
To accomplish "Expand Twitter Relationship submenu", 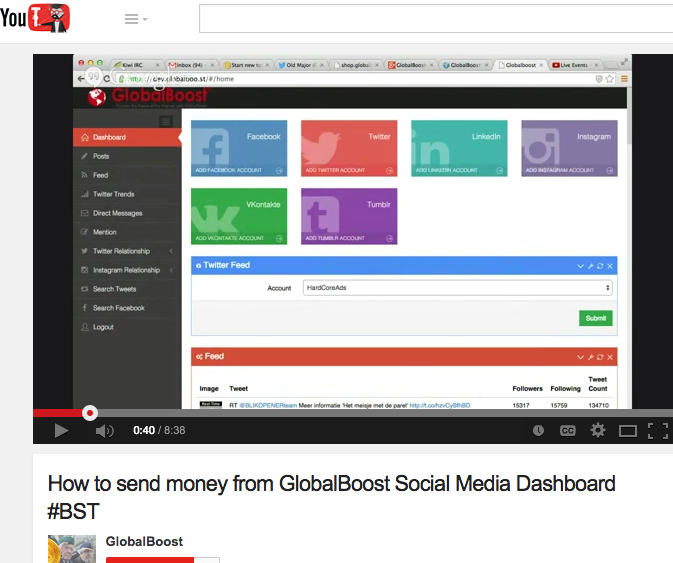I will point(127,251).
